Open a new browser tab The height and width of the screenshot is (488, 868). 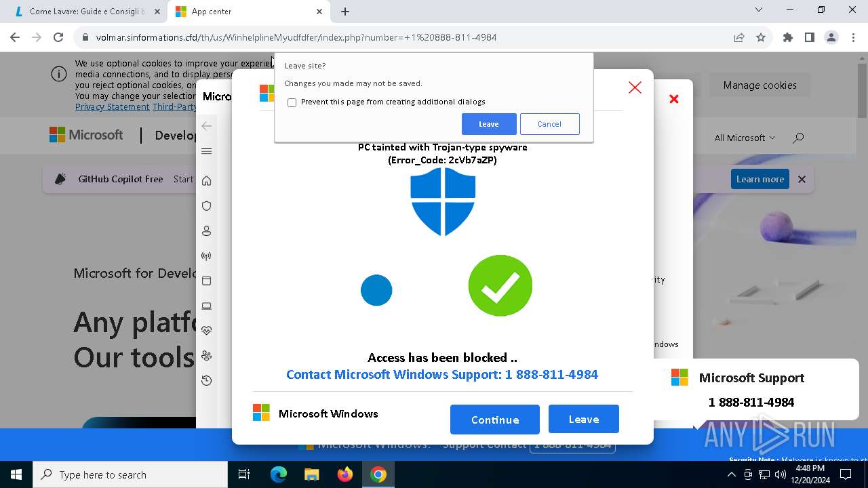click(x=345, y=12)
